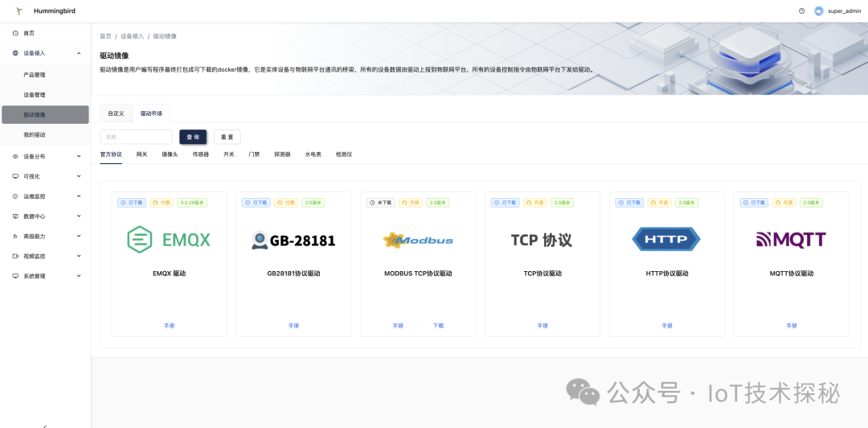Expand the 系统管理 menu chevron

(x=79, y=276)
